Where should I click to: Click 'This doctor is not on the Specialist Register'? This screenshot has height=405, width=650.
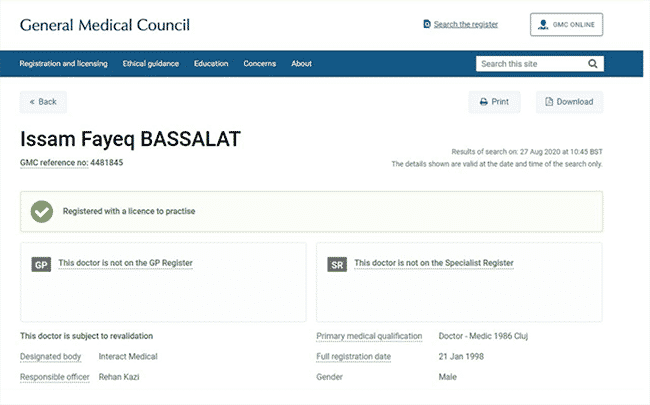434,263
